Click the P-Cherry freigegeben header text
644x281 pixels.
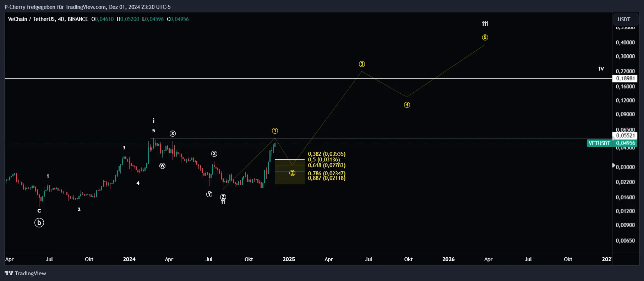(x=87, y=7)
